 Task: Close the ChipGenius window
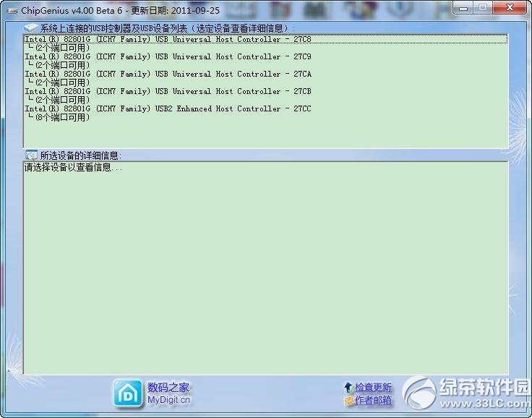[510, 7]
